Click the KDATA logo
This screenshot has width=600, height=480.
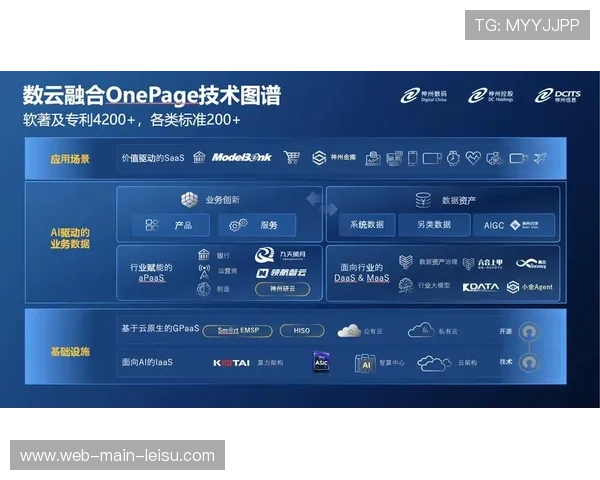pyautogui.click(x=481, y=287)
